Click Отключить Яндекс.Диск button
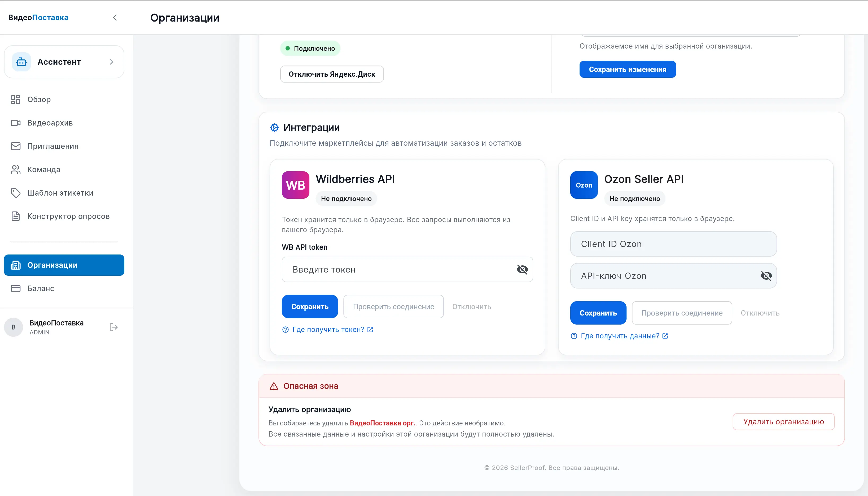Image resolution: width=868 pixels, height=496 pixels. 332,74
